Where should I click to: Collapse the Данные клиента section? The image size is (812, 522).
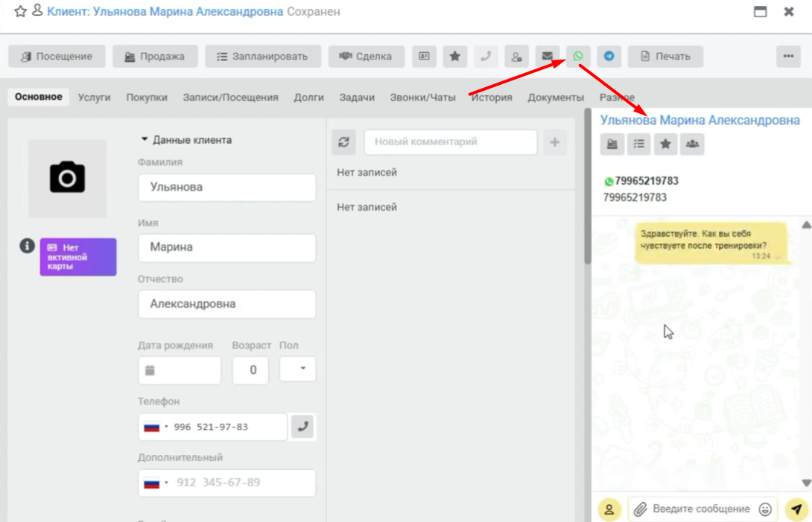click(186, 140)
